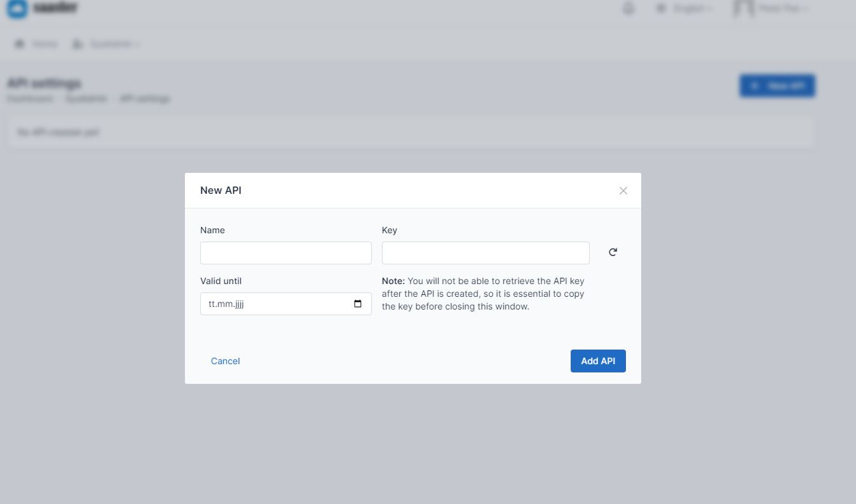The image size is (856, 504).
Task: Click the globe icon beside English
Action: tap(661, 9)
